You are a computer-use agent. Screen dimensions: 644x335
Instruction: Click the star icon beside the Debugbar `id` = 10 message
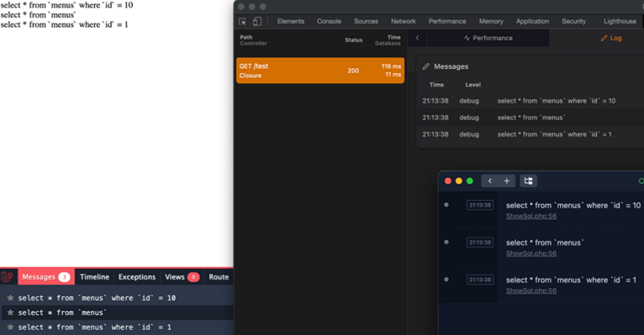pos(10,298)
